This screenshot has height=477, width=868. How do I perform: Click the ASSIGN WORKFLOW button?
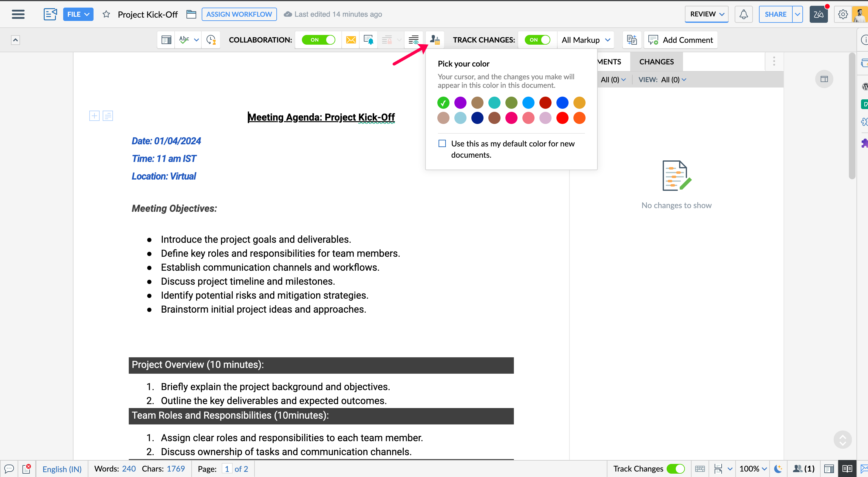pos(239,14)
